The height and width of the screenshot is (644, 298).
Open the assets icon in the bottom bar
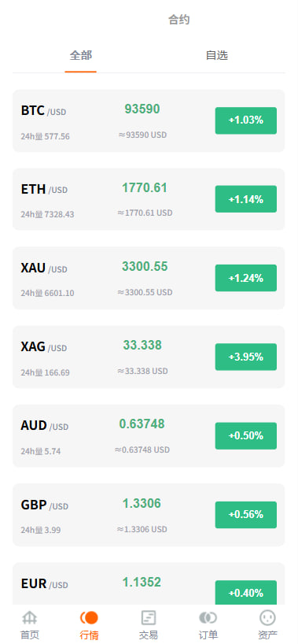(x=267, y=617)
